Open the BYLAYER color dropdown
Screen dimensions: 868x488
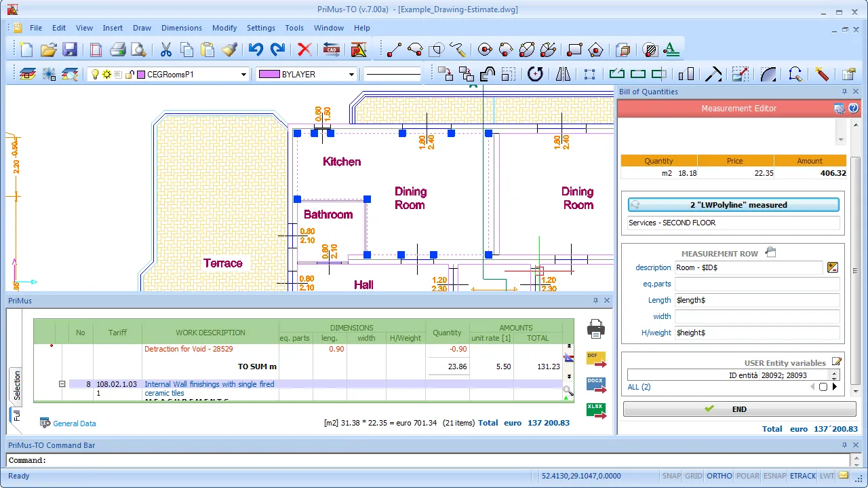pyautogui.click(x=351, y=74)
